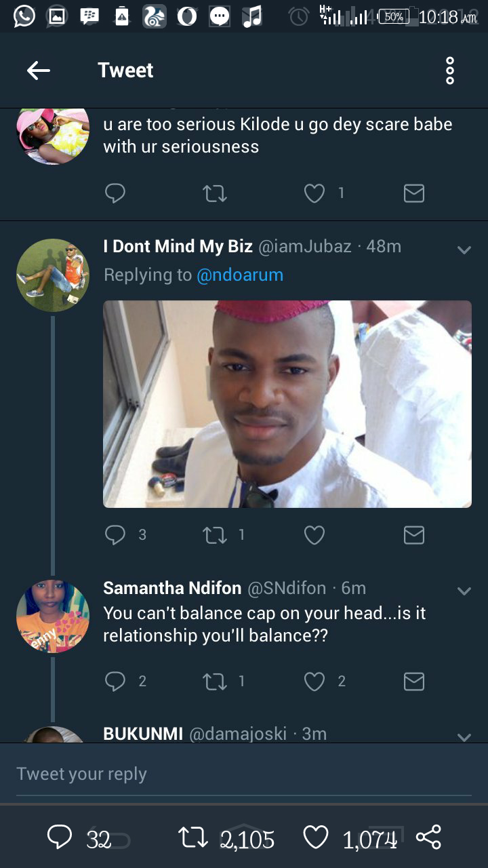Open I Dont Mind My Biz avatar
488x868 pixels.
pos(53,275)
